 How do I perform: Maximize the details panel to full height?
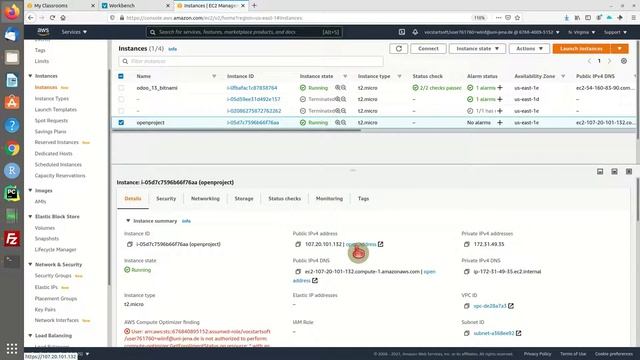(629, 171)
